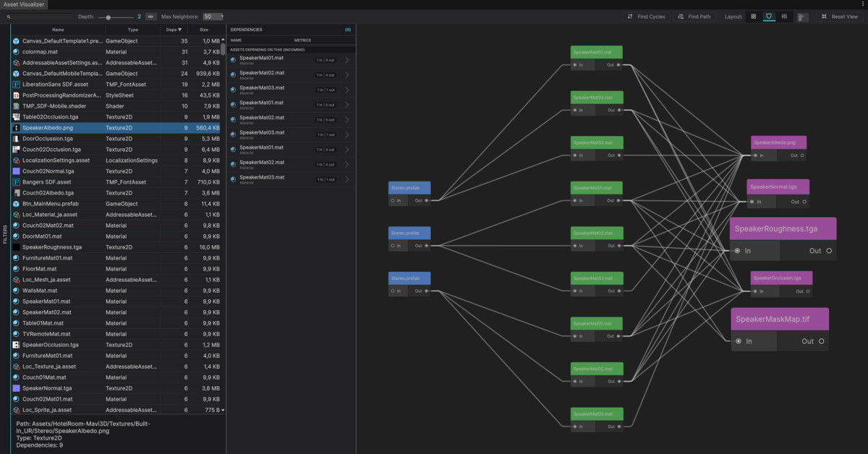Screen dimensions: 868x454
Task: Click the font icon of Bangers SDF.asset
Action: click(16, 182)
